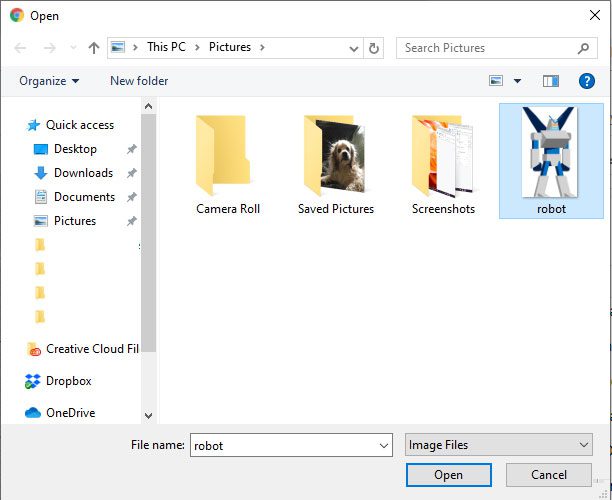
Task: Go up one folder level
Action: pyautogui.click(x=94, y=48)
